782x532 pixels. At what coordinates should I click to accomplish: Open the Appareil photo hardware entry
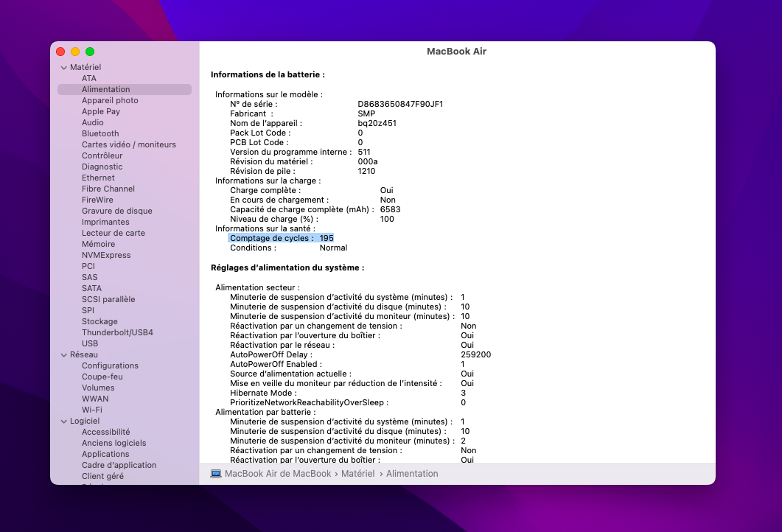coord(110,100)
